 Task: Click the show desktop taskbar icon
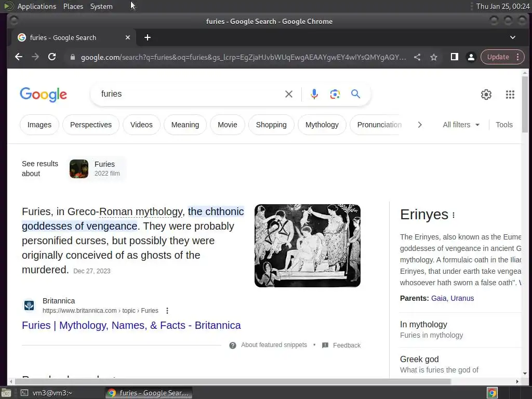[6, 393]
